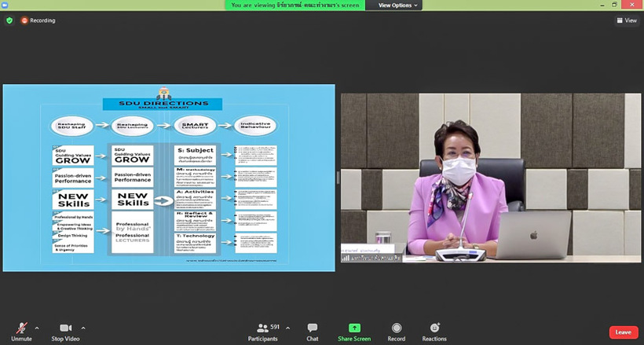Click the View layout button
Viewport: 644px width, 345px height.
click(628, 20)
